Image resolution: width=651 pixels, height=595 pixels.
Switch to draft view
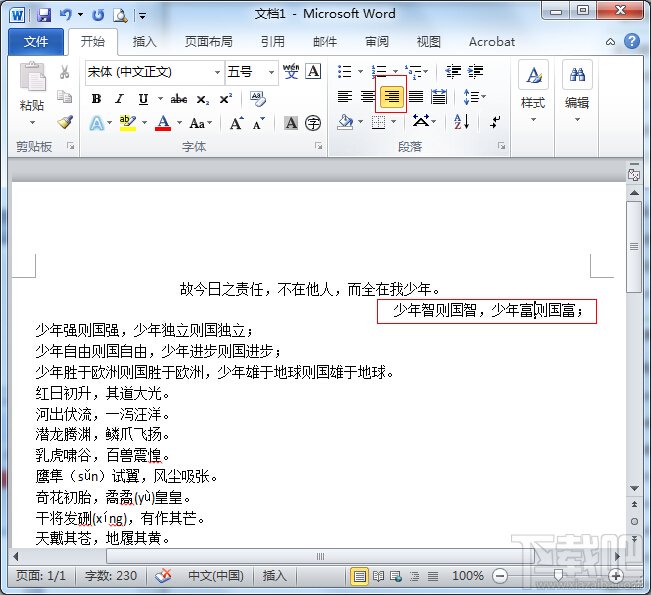(433, 576)
